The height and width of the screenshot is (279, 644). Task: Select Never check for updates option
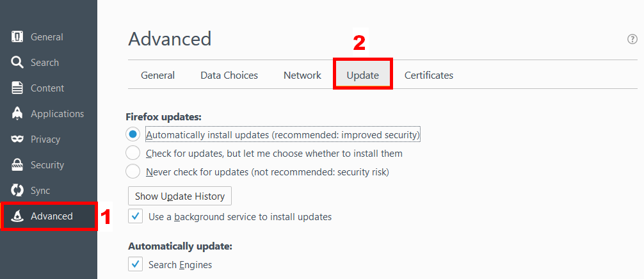click(x=133, y=171)
